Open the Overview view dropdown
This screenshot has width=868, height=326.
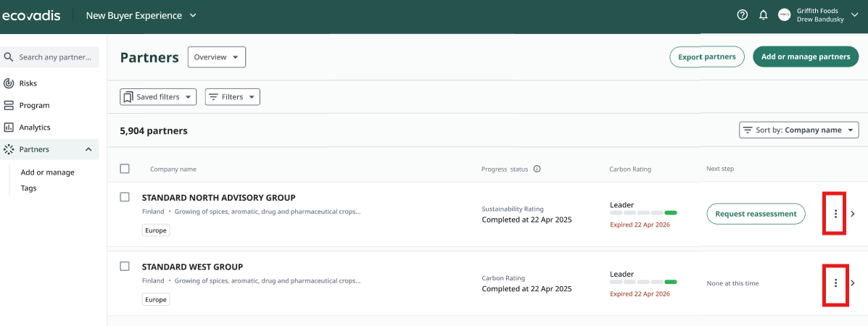217,57
